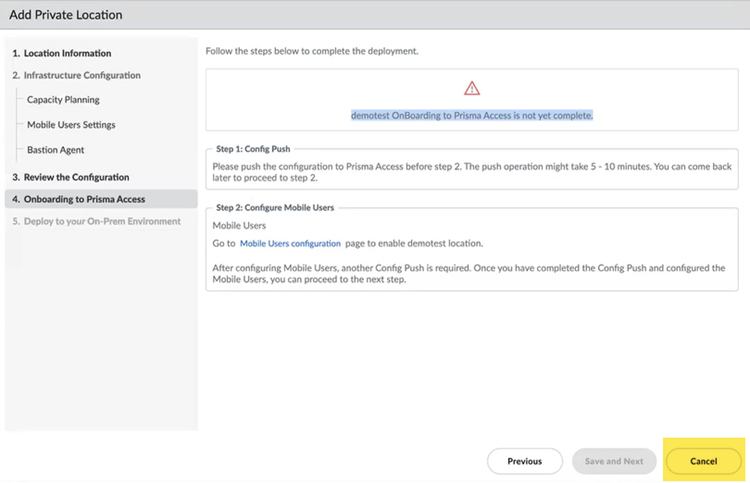The height and width of the screenshot is (483, 750).
Task: Click the 'After configuring Mobile Users' paragraph
Action: tap(468, 274)
